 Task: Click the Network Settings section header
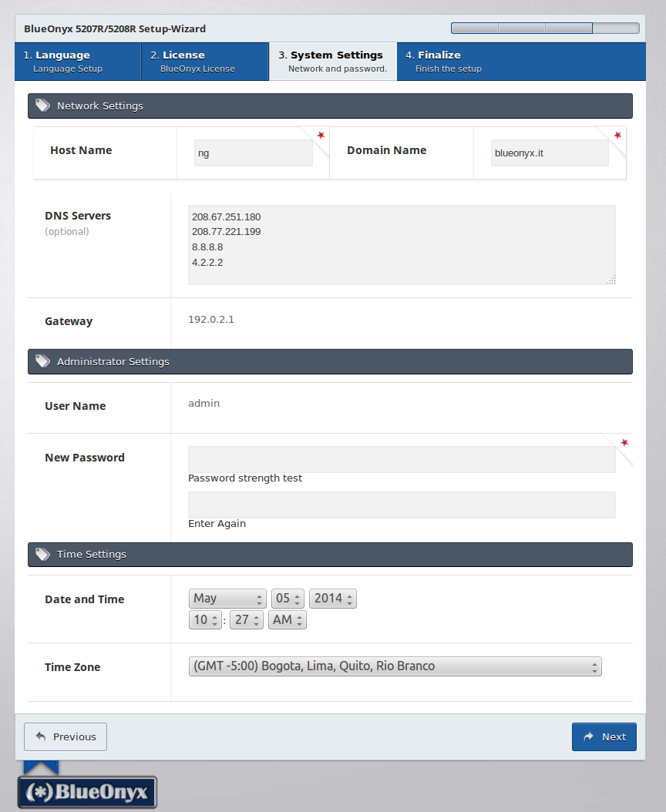tap(330, 106)
